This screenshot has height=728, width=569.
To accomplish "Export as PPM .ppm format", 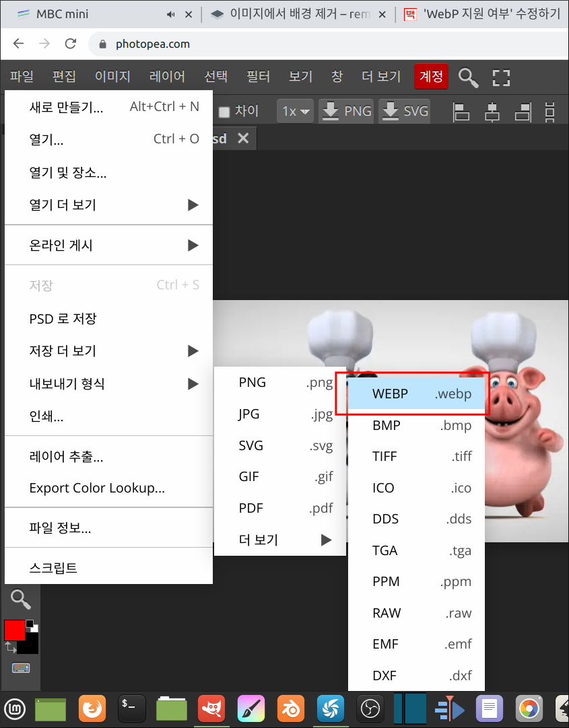I will point(416,582).
